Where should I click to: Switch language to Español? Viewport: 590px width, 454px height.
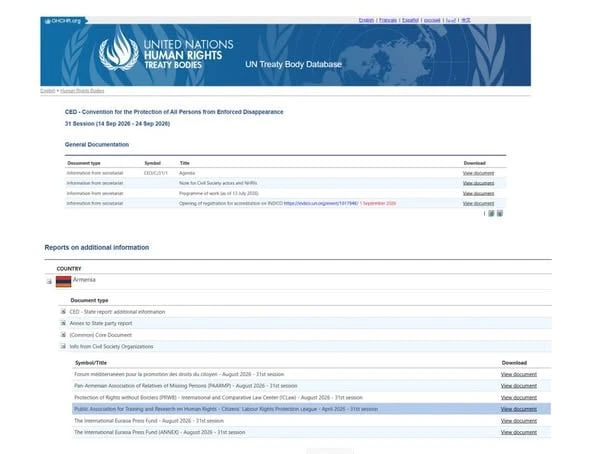[410, 20]
